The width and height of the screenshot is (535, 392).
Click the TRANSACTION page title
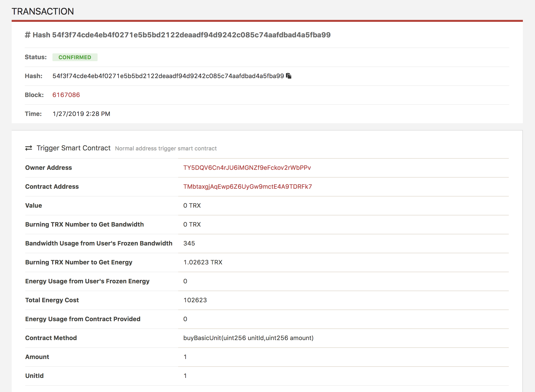[43, 11]
